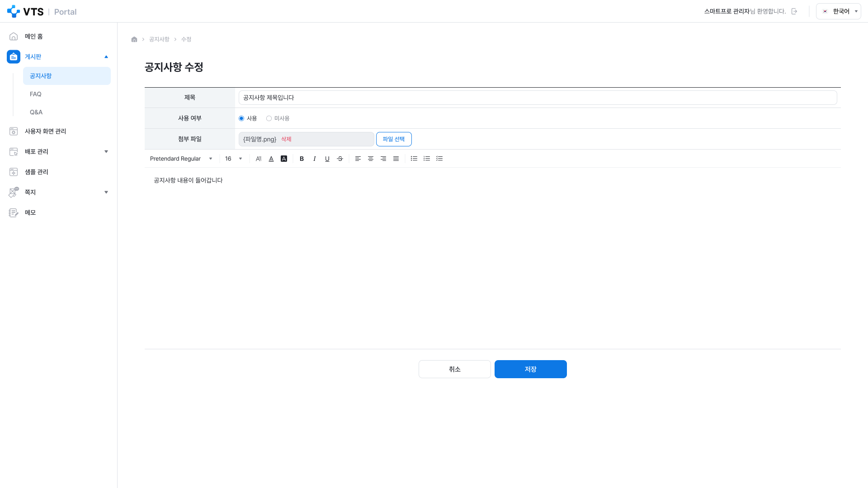Align text right
The width and height of the screenshot is (868, 488).
click(383, 159)
